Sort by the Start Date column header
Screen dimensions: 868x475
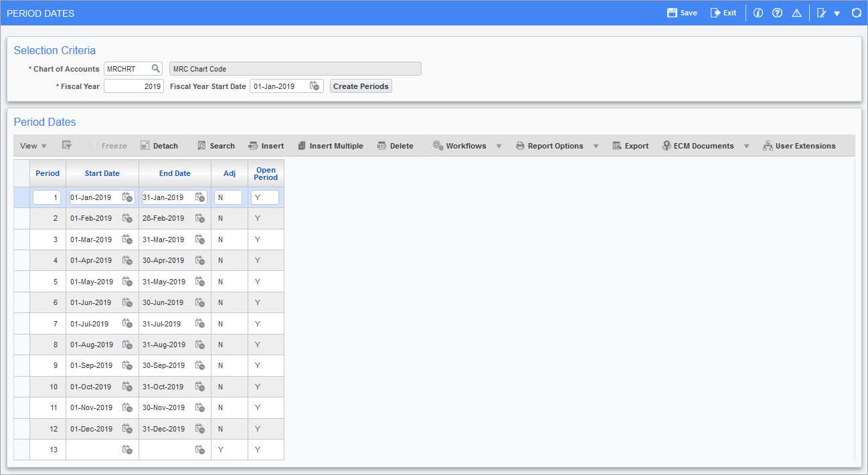[102, 173]
